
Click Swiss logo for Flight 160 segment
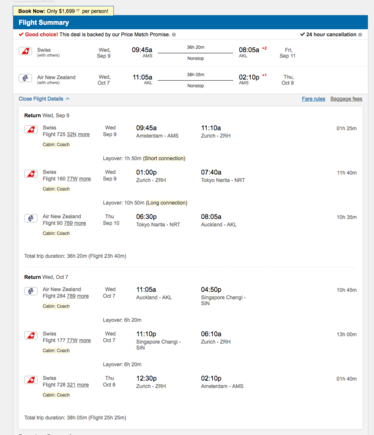tap(31, 174)
